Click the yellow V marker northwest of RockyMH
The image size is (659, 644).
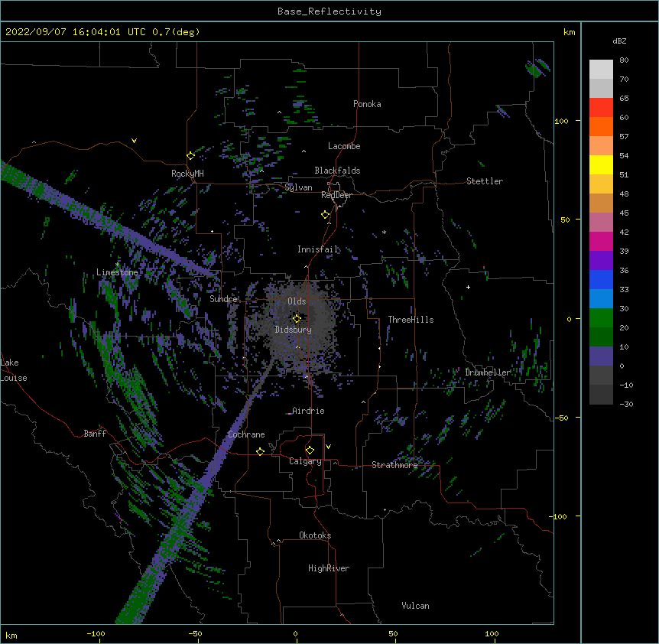coord(134,141)
